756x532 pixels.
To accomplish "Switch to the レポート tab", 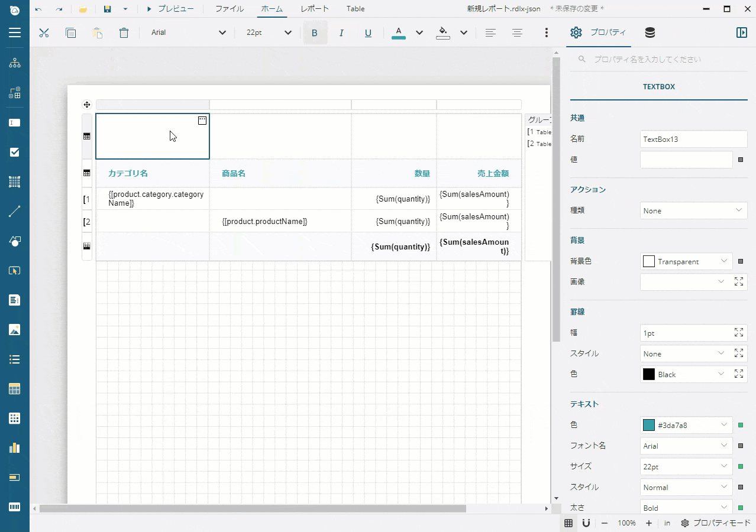I will (x=314, y=8).
